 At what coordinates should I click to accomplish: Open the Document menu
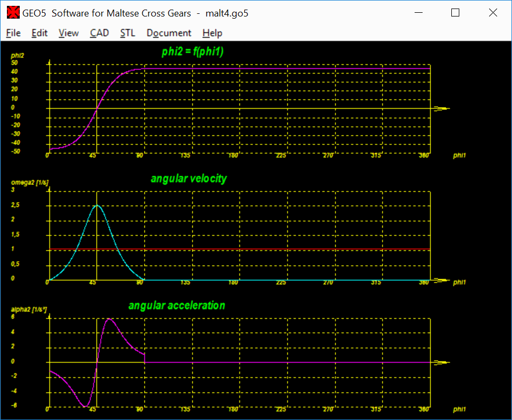(169, 33)
